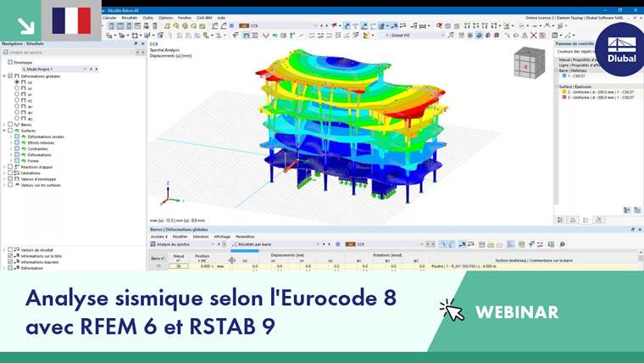Click the printer icon on top toolbar
Screen dimensions: 644x363
tap(147, 26)
